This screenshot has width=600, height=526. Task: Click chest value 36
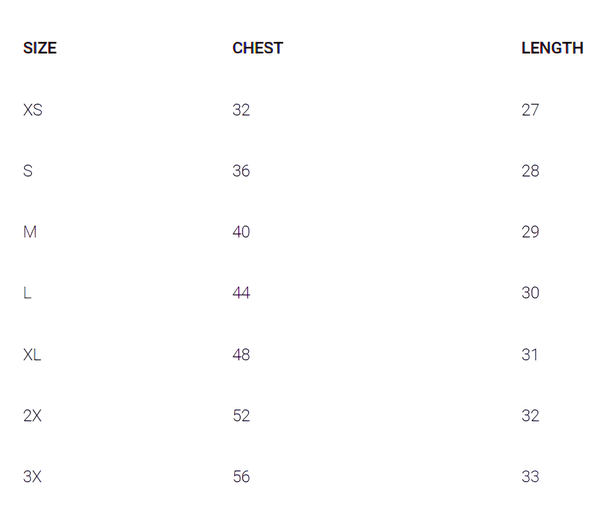pyautogui.click(x=241, y=171)
